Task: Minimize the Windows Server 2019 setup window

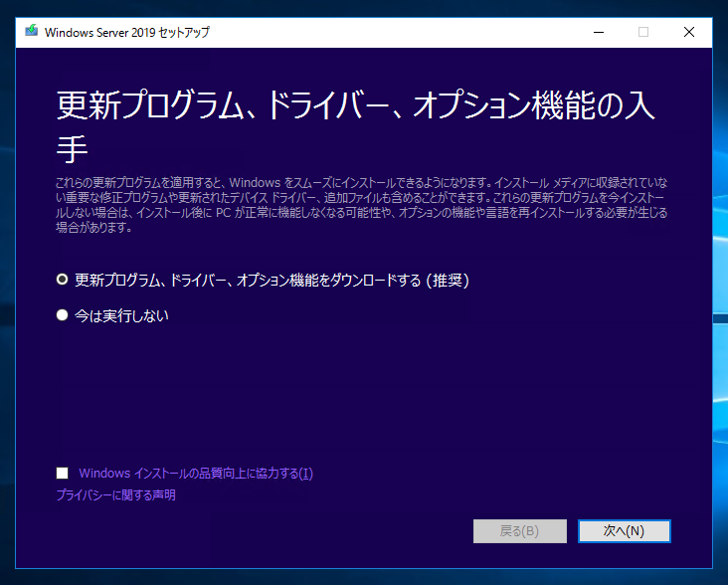Action: (x=599, y=32)
